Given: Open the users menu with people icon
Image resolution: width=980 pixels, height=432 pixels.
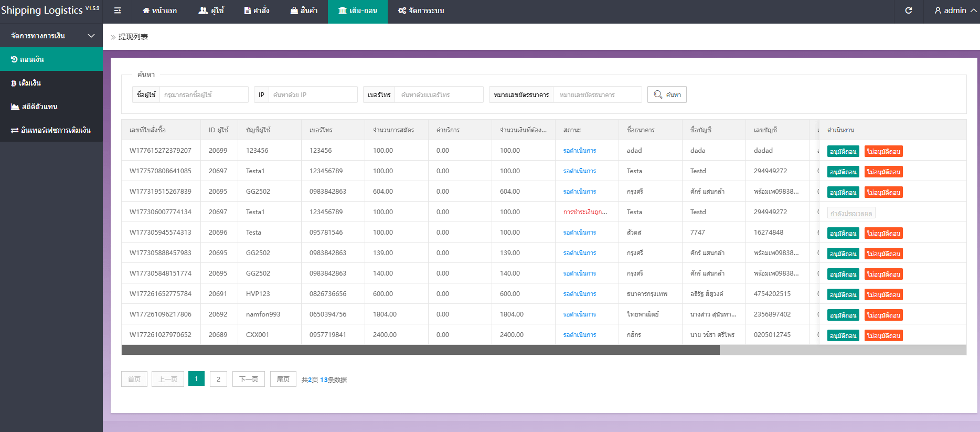Looking at the screenshot, I should pyautogui.click(x=211, y=10).
